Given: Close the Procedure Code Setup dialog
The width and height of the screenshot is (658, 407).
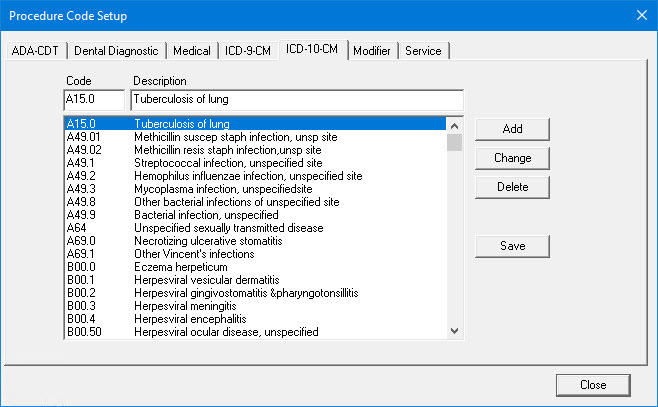Looking at the screenshot, I should coord(593,384).
